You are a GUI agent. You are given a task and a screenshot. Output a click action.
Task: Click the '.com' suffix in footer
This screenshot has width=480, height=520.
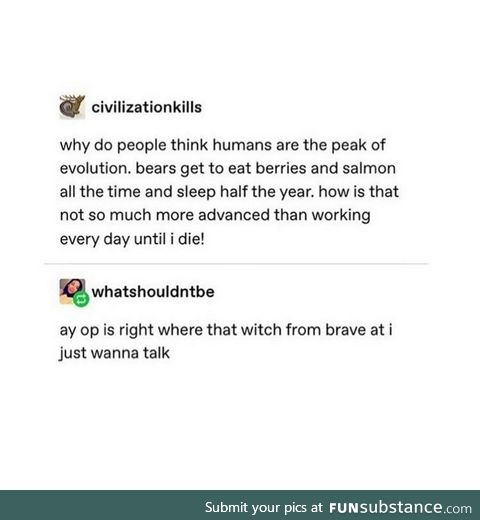coord(458,509)
